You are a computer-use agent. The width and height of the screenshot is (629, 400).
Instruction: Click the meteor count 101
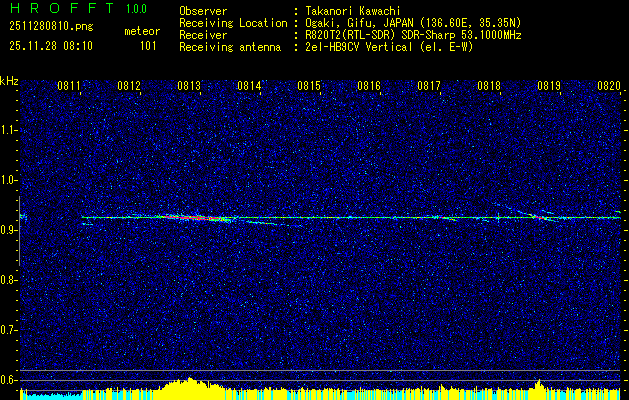(x=148, y=46)
